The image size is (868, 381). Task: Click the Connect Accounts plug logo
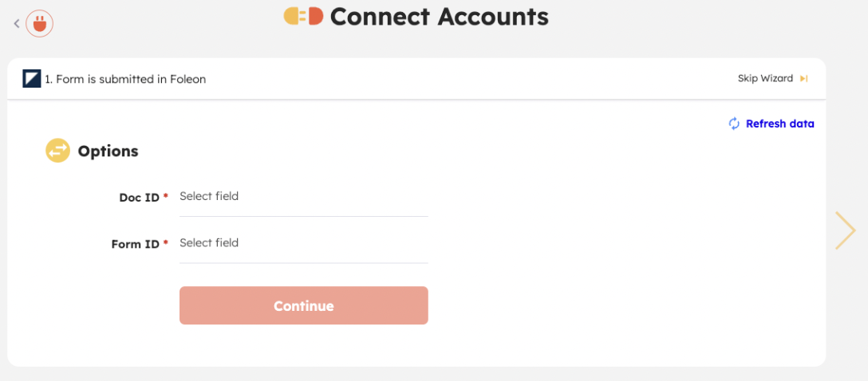pos(303,17)
